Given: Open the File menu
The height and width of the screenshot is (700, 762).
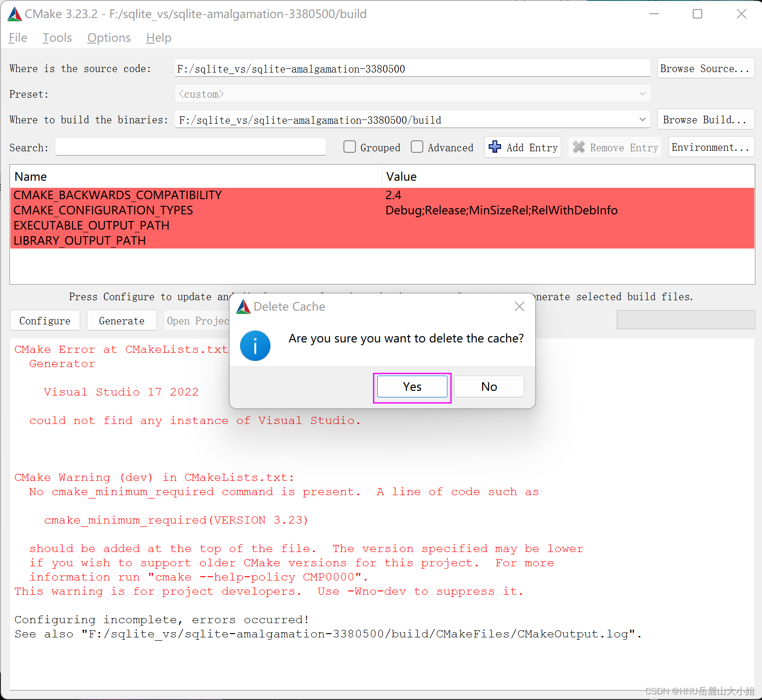Looking at the screenshot, I should click(18, 38).
